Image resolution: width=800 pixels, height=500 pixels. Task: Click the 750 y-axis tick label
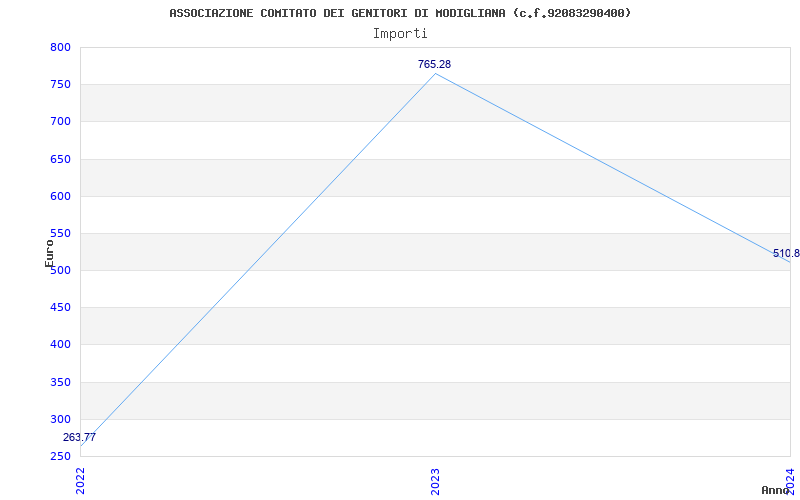[x=60, y=85]
